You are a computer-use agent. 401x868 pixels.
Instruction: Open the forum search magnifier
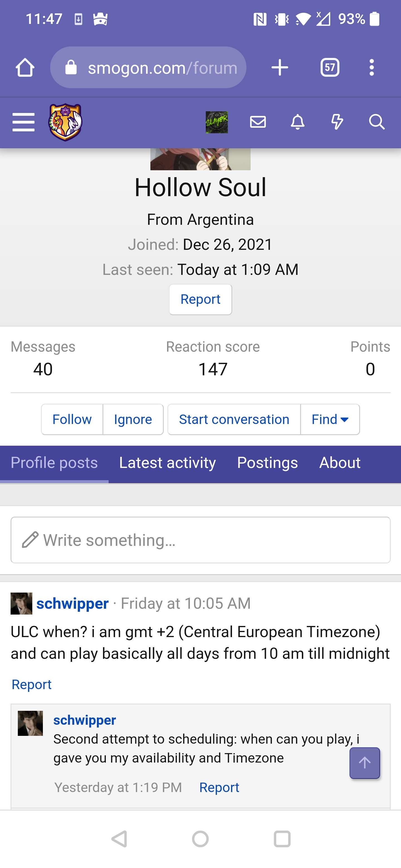pyautogui.click(x=377, y=122)
